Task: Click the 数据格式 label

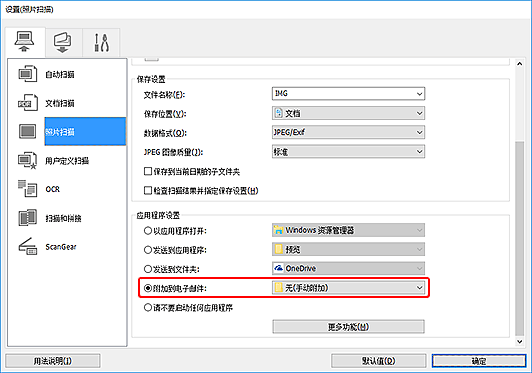Action: 165,133
